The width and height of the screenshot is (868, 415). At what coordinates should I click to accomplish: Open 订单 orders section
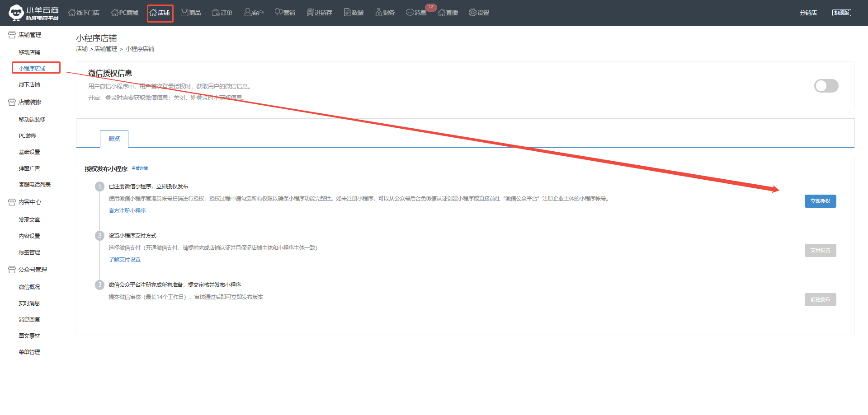(222, 13)
